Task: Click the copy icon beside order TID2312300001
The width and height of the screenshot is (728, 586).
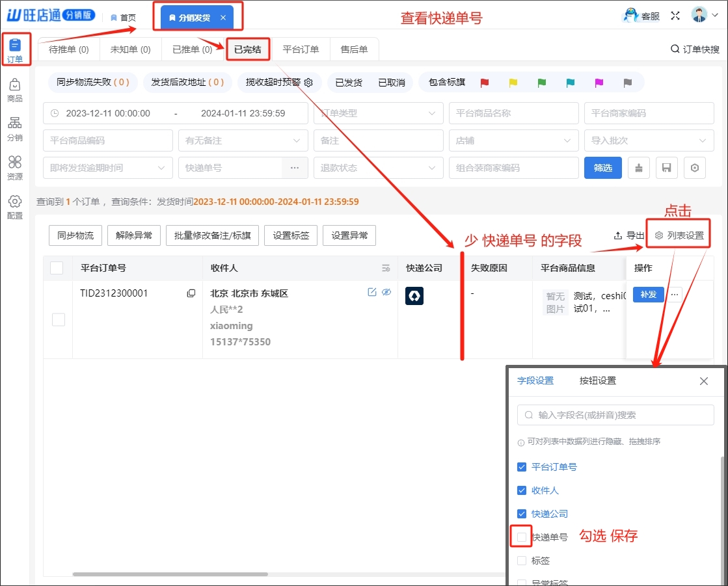Action: pyautogui.click(x=191, y=293)
